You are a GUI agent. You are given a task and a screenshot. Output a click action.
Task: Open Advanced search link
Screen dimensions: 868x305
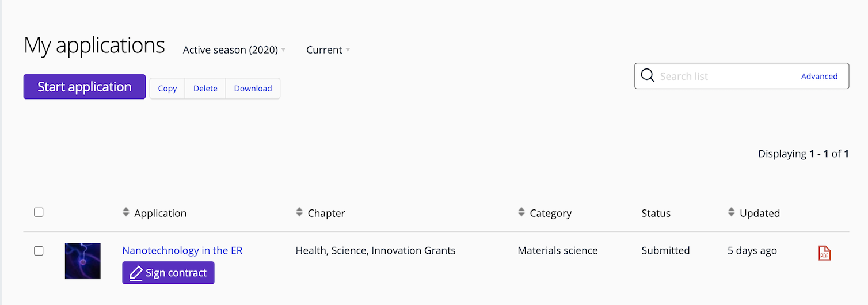pos(819,76)
